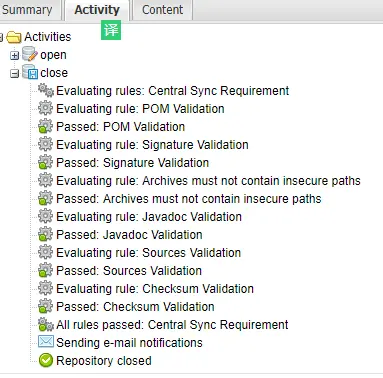Screen dimensions: 383x378
Task: Click gears icon beside Evaluating rules: Central Sync
Action: pyautogui.click(x=46, y=91)
